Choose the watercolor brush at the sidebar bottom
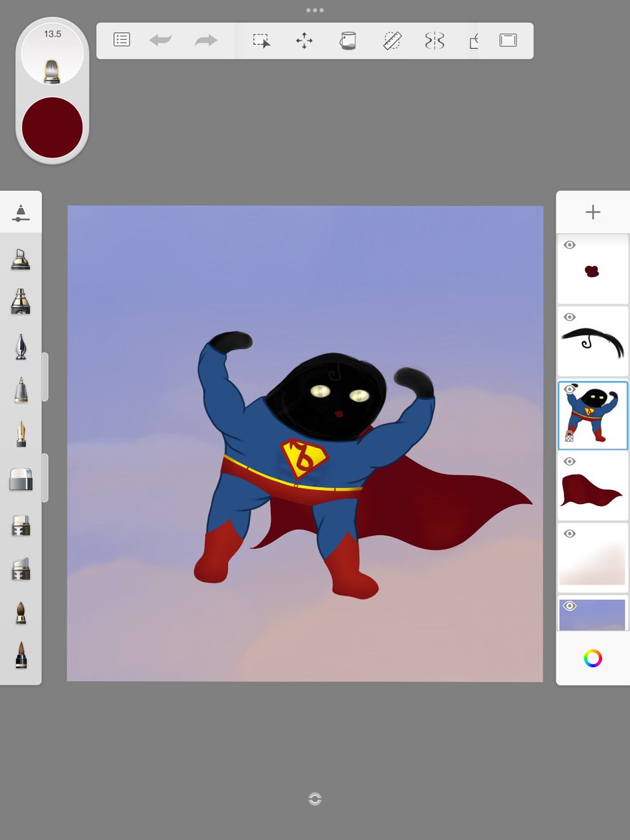The width and height of the screenshot is (630, 840). pos(21,658)
